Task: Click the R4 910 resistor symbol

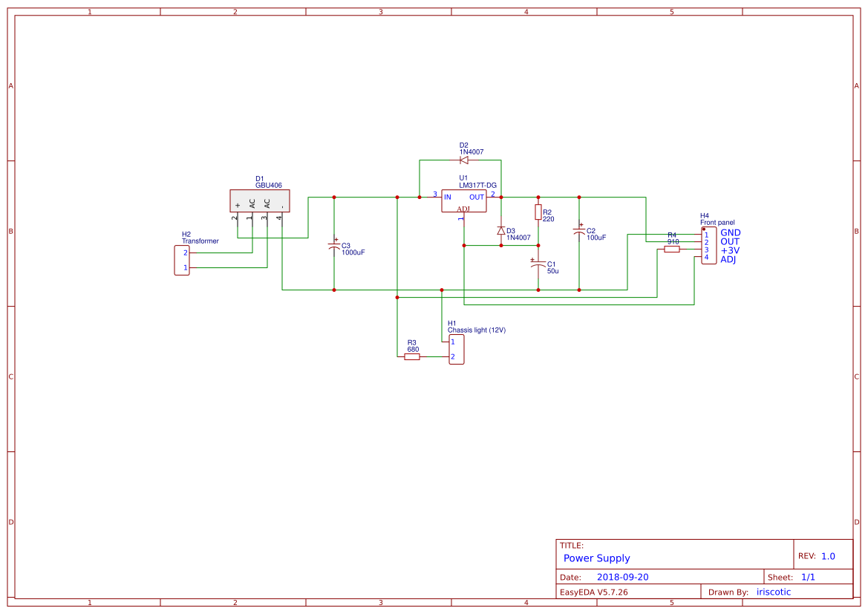Action: point(672,249)
